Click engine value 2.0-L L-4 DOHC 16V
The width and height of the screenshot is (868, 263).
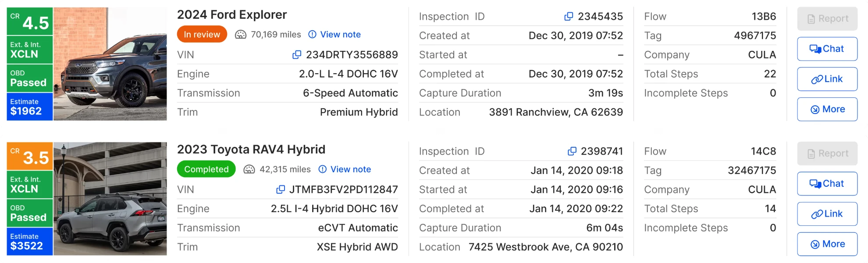pyautogui.click(x=349, y=74)
